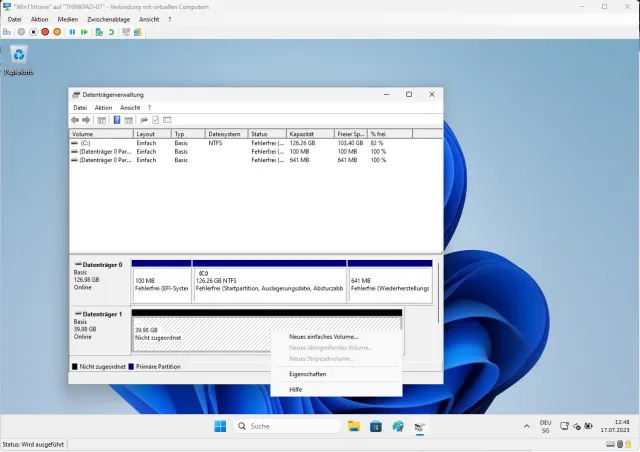Viewport: 640px width, 452px height.
Task: Open the Medien menu
Action: pos(68,19)
